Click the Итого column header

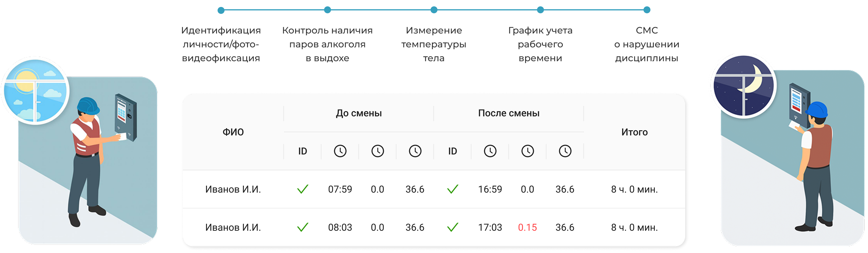(x=635, y=132)
